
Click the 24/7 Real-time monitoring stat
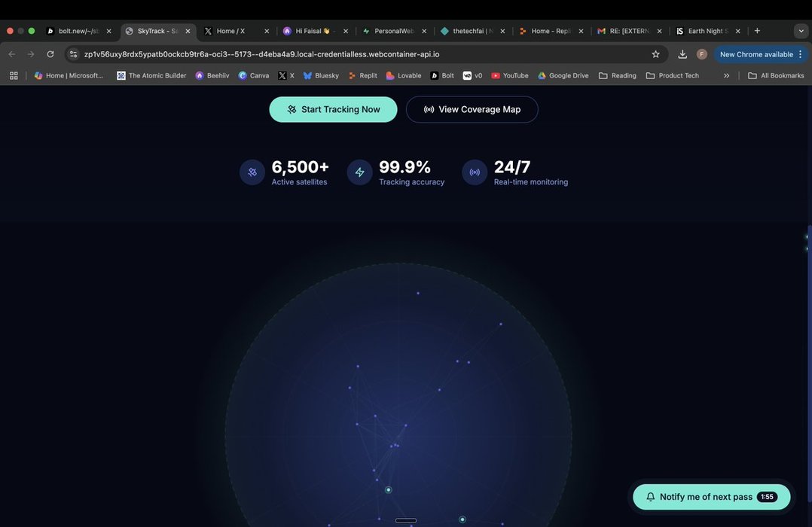tap(514, 172)
